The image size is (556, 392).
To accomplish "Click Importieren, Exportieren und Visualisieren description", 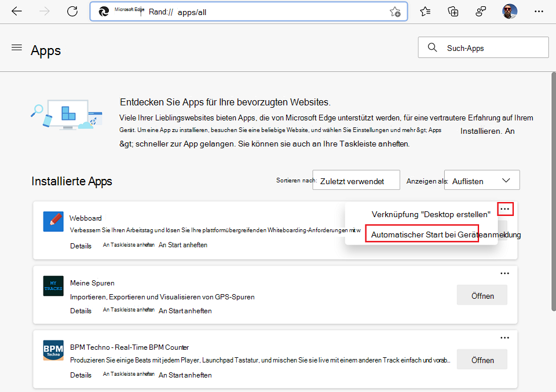I will [x=162, y=297].
